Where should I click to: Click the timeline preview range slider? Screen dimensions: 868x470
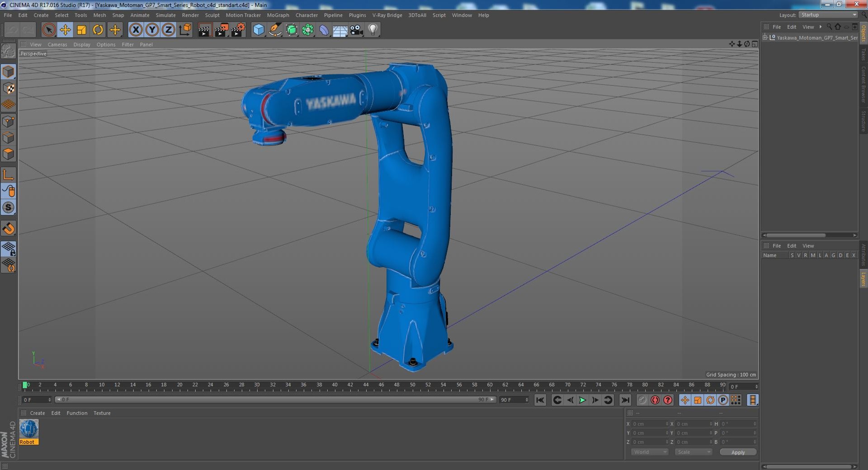click(275, 399)
